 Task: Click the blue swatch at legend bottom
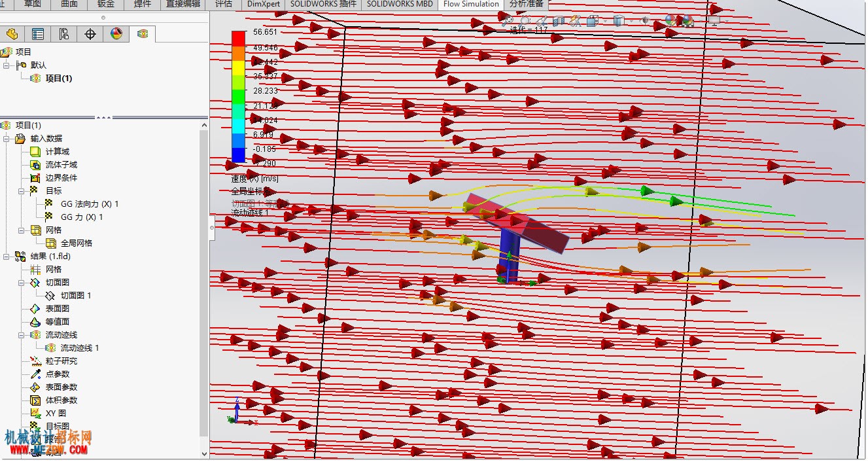[238, 155]
